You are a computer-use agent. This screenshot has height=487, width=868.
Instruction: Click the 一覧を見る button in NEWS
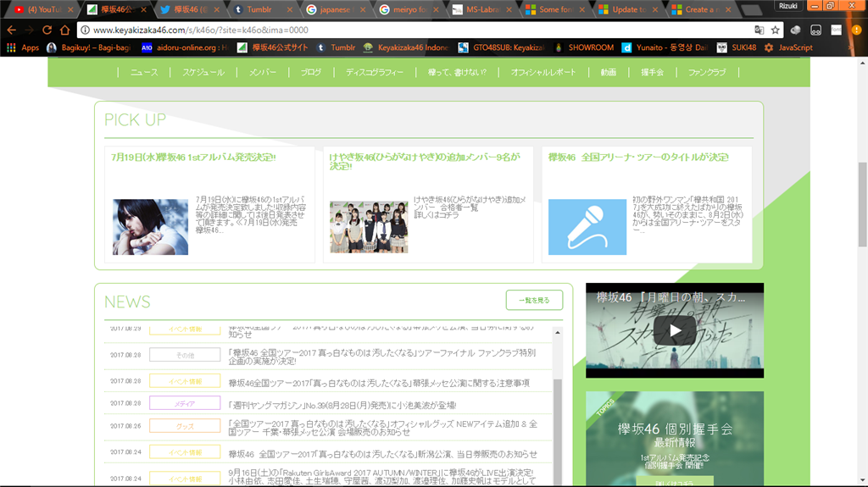point(534,300)
